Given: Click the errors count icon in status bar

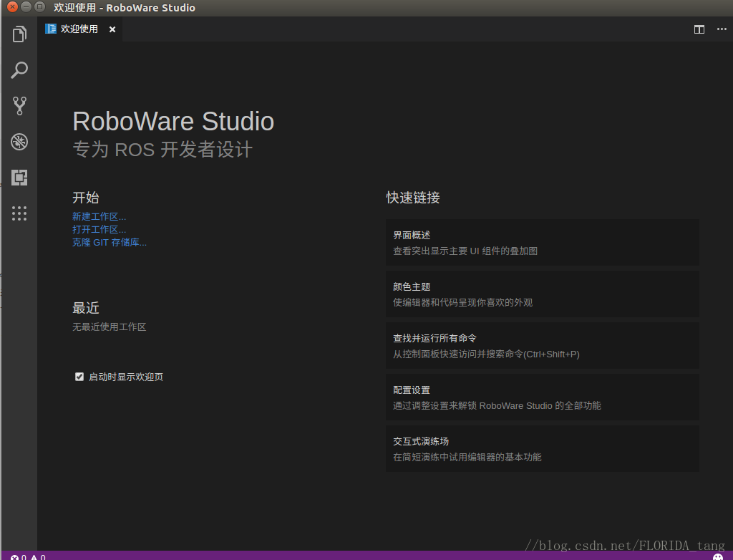Looking at the screenshot, I should pyautogui.click(x=14, y=557).
